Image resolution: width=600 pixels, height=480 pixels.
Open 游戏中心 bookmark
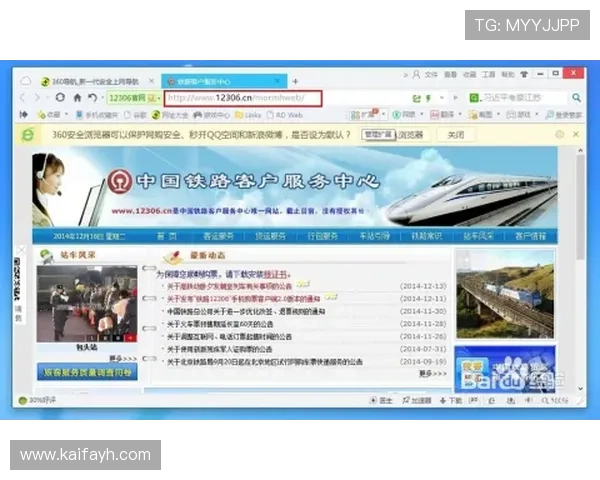click(212, 115)
